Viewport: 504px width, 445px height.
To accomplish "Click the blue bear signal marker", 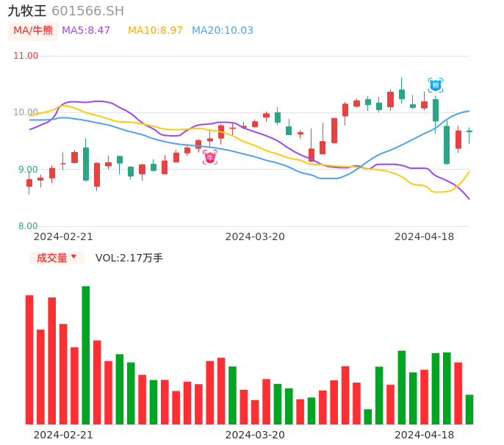I will coord(436,85).
